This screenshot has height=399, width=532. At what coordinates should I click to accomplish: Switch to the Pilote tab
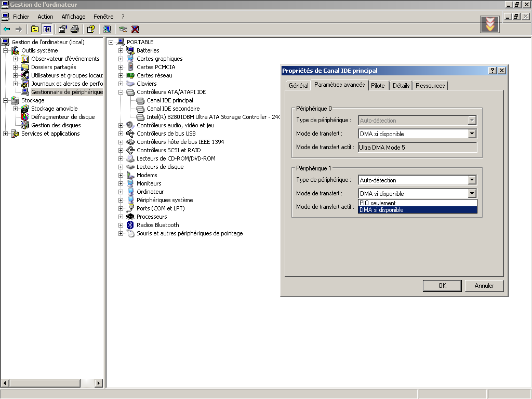tap(378, 86)
